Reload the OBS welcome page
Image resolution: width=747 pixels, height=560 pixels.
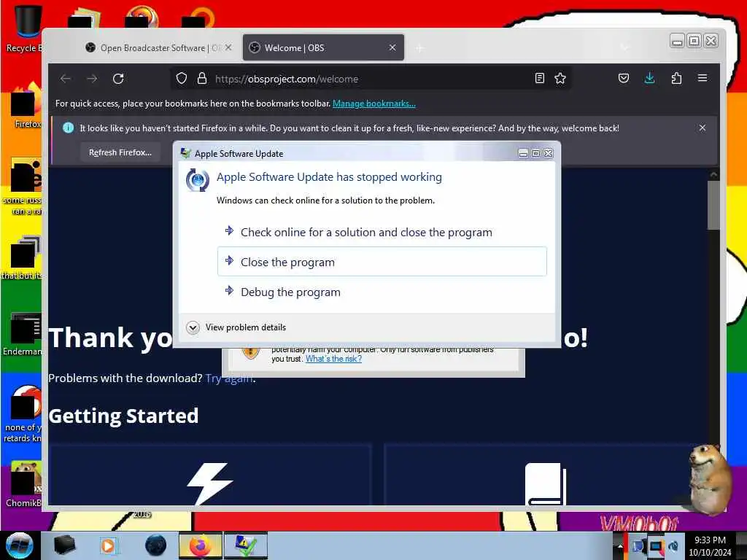tap(118, 79)
